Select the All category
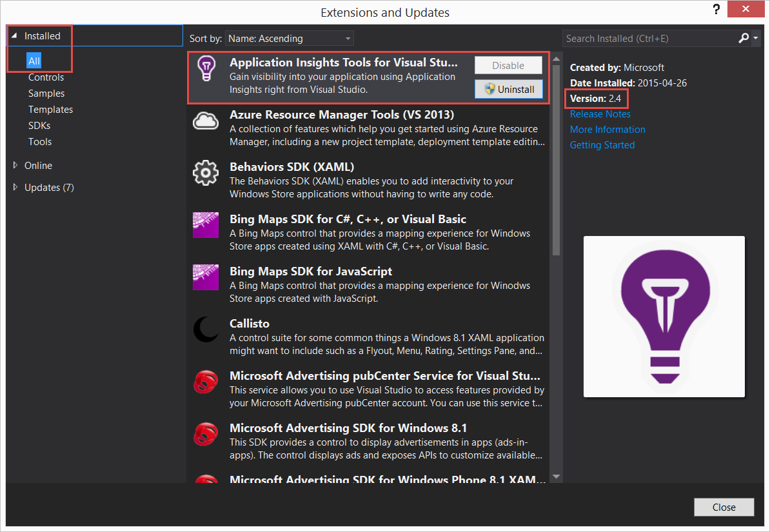This screenshot has width=770, height=532. pos(34,61)
